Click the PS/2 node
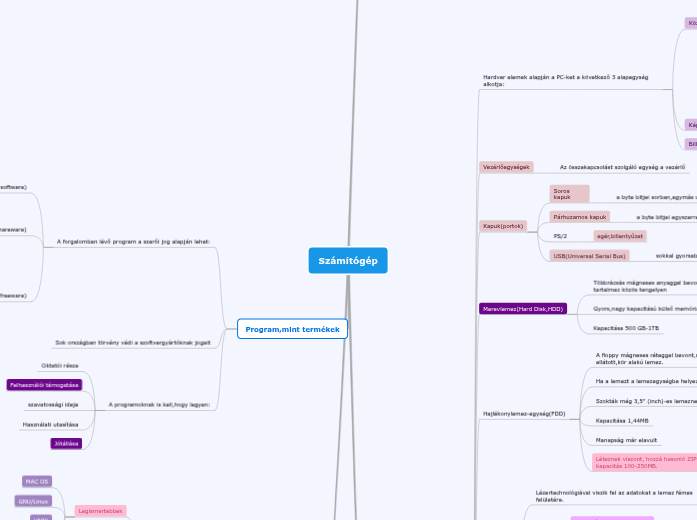Image resolution: width=697 pixels, height=520 pixels. (x=560, y=236)
